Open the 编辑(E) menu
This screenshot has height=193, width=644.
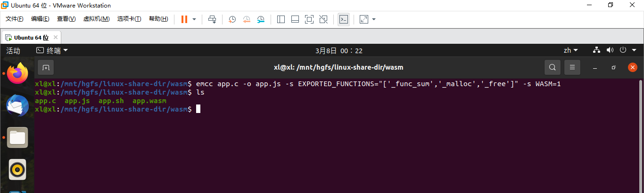pos(40,19)
